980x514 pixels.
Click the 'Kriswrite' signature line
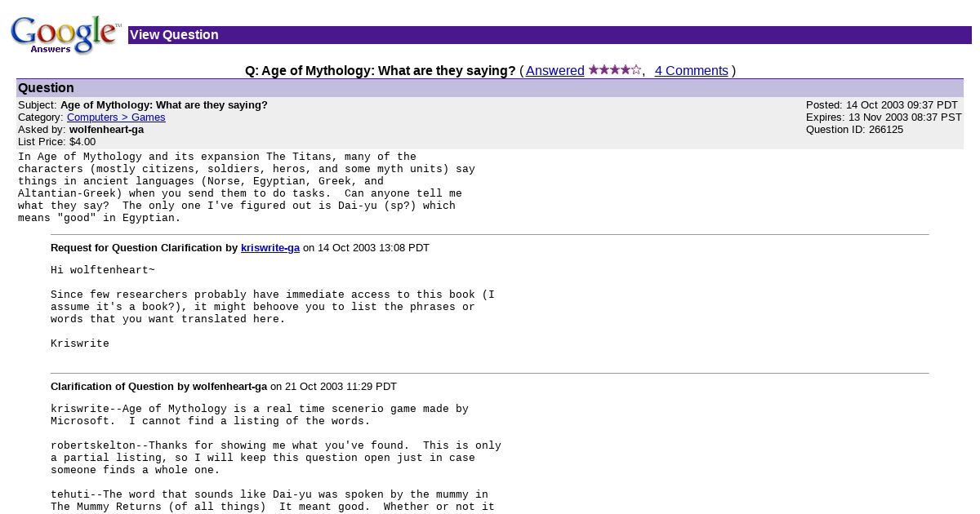click(x=80, y=343)
